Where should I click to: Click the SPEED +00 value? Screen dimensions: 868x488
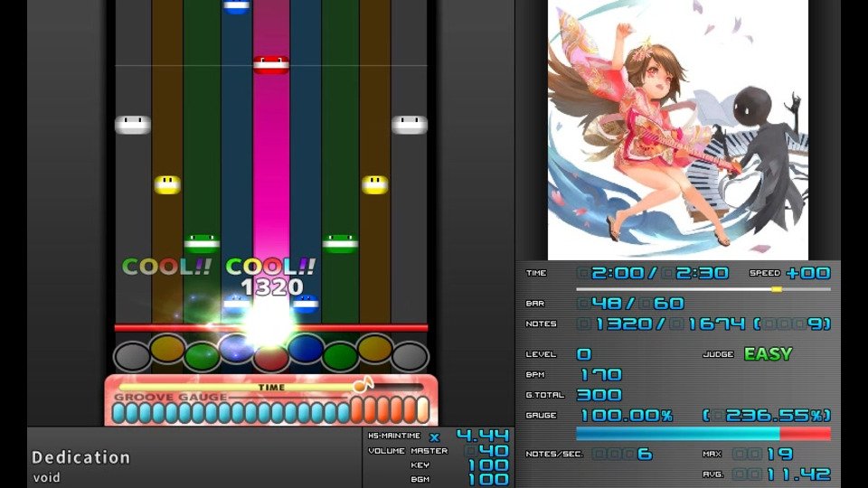(x=807, y=273)
